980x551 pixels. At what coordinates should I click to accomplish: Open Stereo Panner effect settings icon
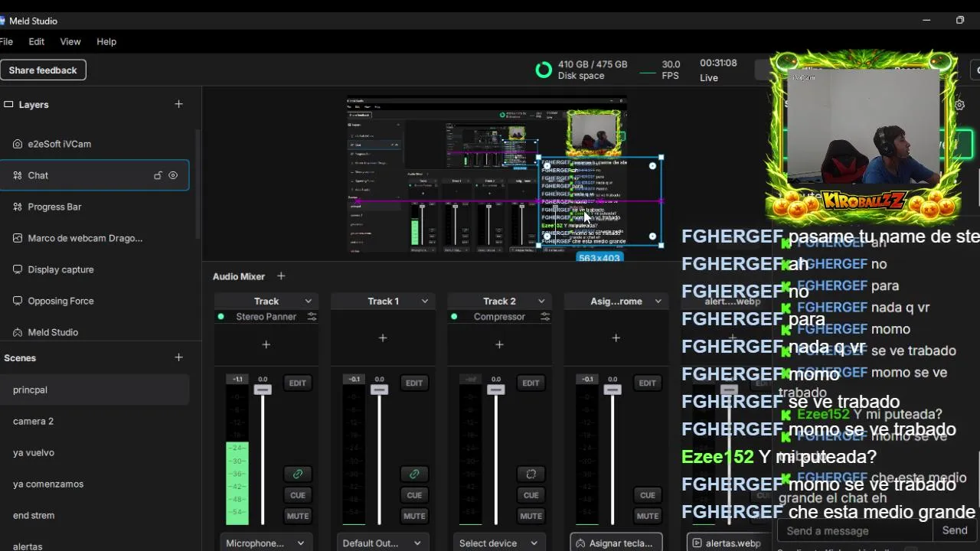[312, 317]
